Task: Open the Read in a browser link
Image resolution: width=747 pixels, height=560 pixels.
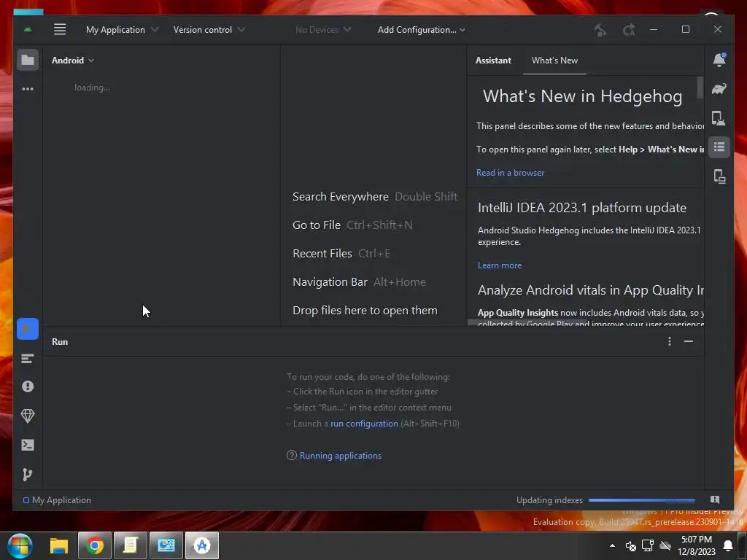Action: 510,173
